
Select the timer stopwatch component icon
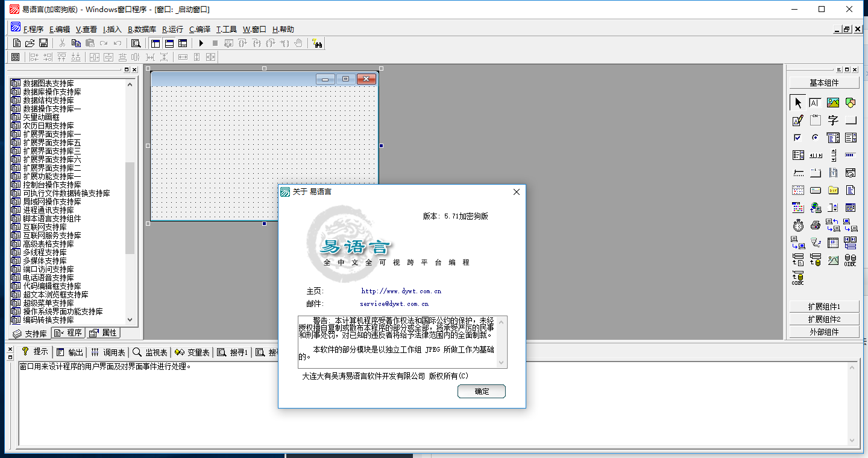pos(798,225)
